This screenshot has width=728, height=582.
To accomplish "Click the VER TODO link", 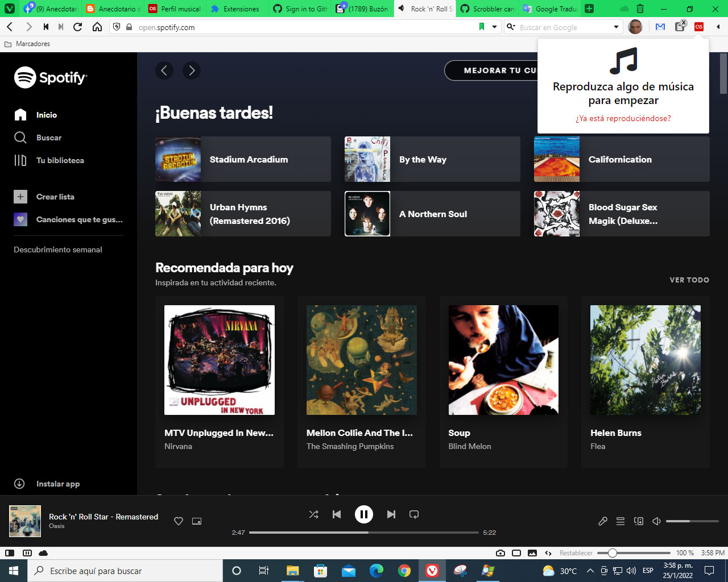I will (689, 280).
